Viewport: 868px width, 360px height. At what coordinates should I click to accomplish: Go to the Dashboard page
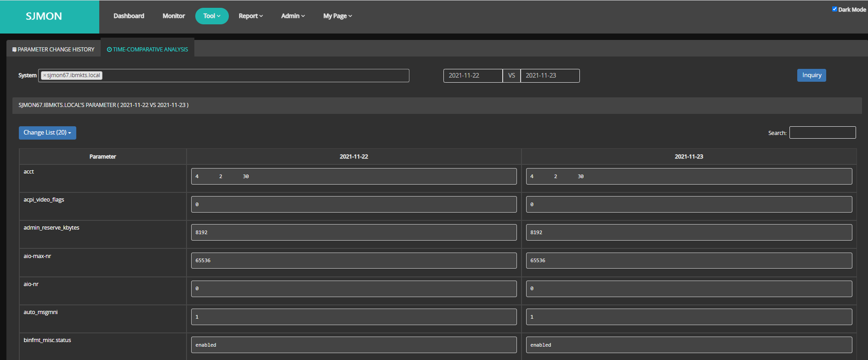tap(129, 16)
